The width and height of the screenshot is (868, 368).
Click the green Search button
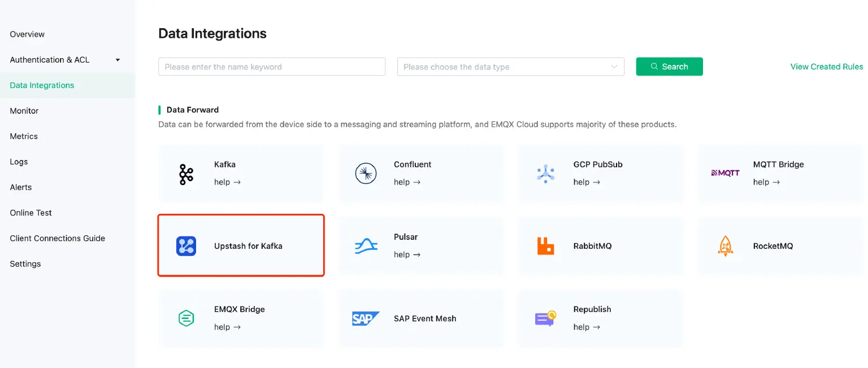[x=669, y=67]
